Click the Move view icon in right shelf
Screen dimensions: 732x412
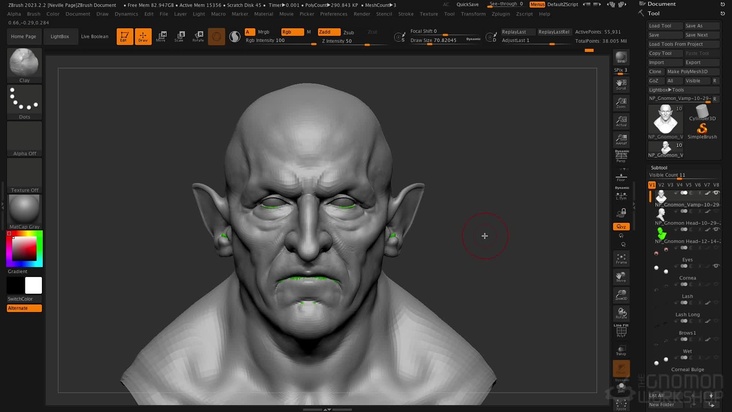click(621, 277)
